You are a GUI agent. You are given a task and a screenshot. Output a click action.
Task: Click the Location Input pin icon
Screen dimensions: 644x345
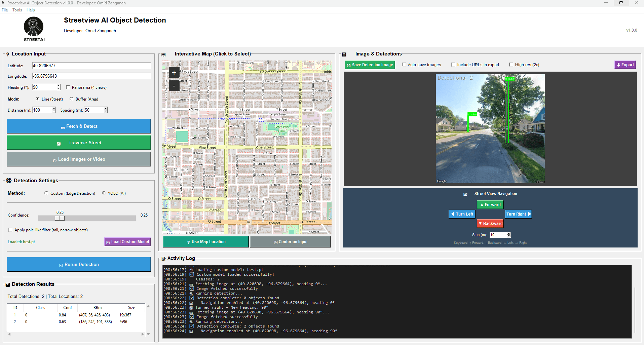(x=8, y=54)
